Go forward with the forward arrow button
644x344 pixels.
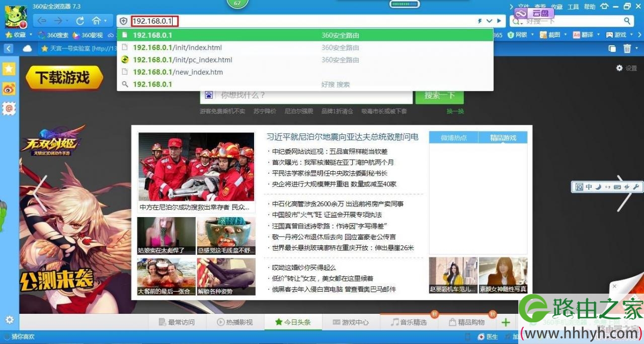58,21
